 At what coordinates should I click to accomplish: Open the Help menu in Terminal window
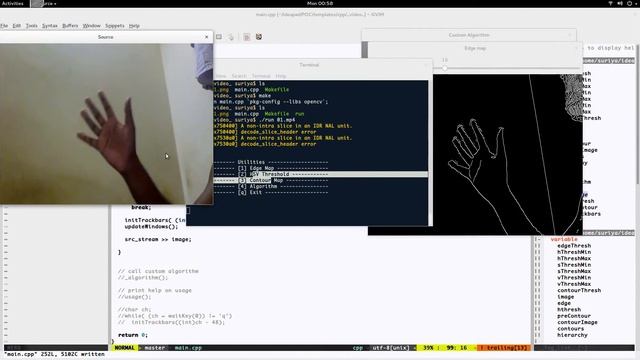(280, 76)
